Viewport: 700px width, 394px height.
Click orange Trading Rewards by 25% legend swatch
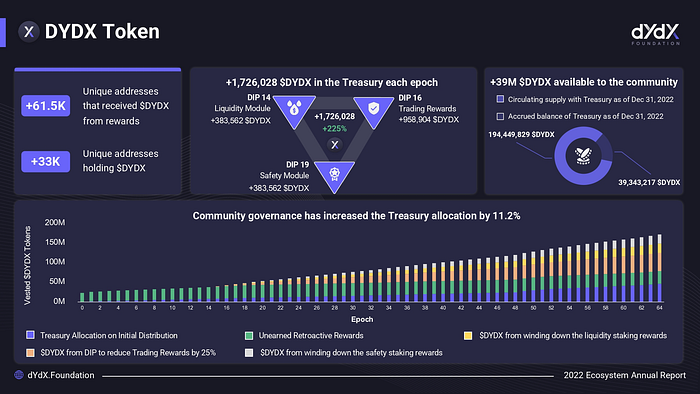tap(30, 353)
